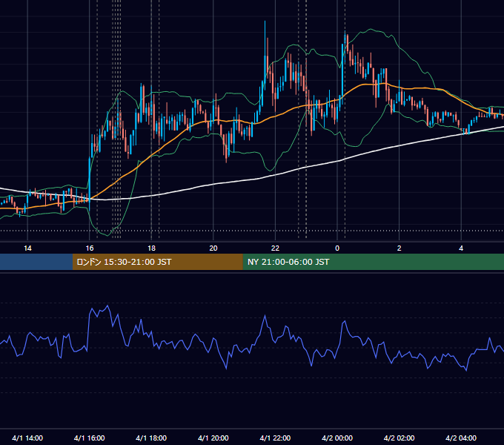Click the '2' hour label on the price chart axis
Viewport: 504px width, 445px height.
[x=399, y=248]
